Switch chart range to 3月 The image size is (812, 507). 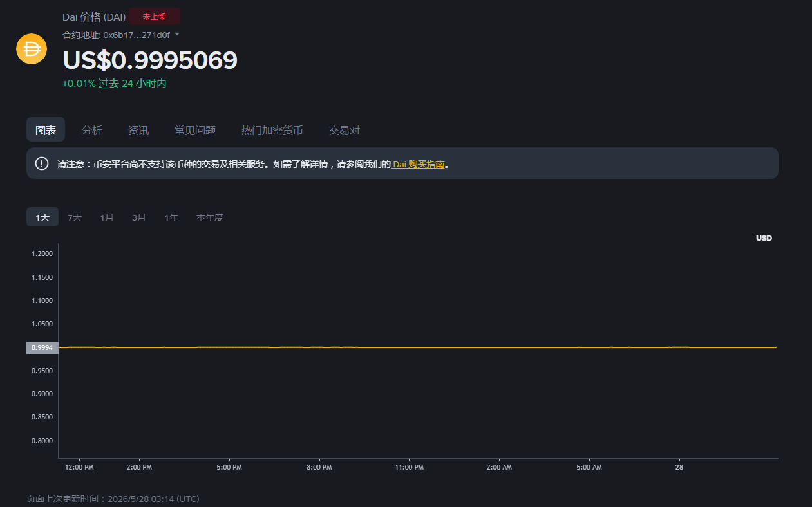pos(139,217)
